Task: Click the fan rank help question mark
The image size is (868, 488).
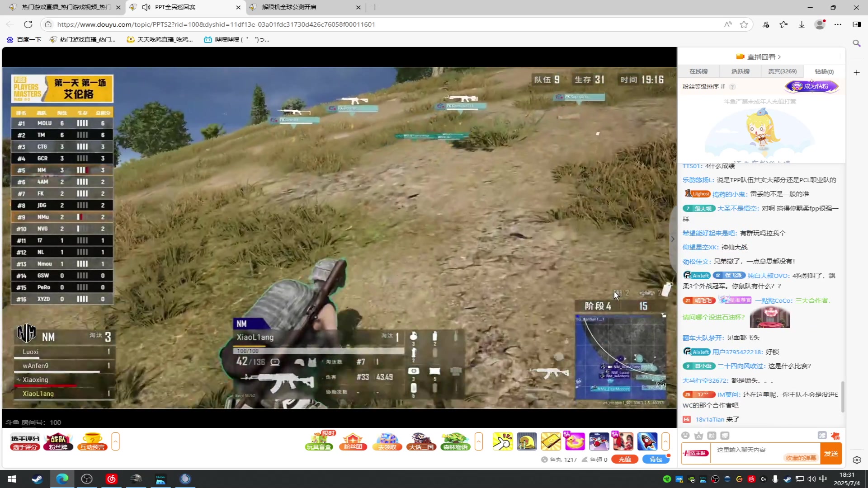Action: (732, 86)
